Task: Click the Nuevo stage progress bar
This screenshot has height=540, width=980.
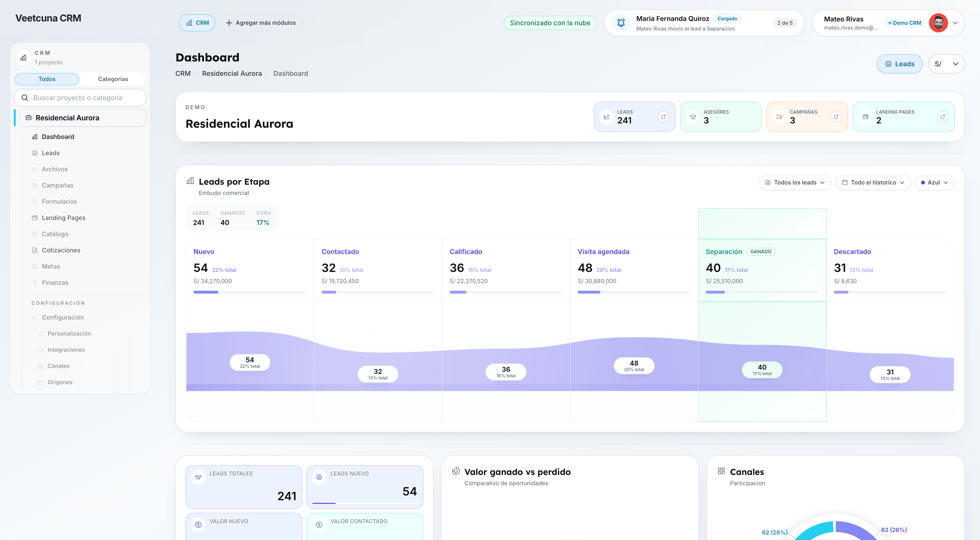Action: [250, 292]
